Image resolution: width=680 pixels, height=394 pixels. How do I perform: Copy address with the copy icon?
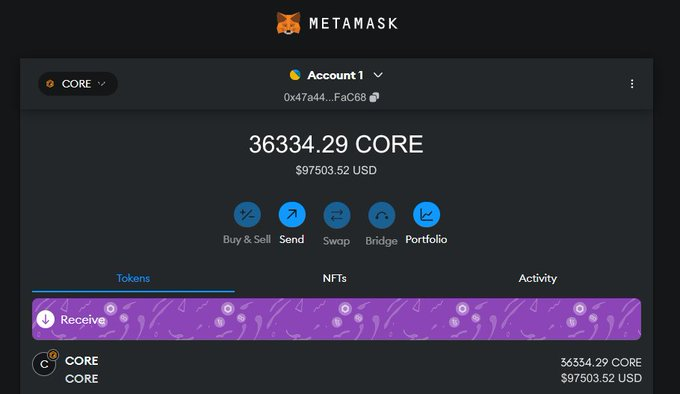pyautogui.click(x=374, y=97)
